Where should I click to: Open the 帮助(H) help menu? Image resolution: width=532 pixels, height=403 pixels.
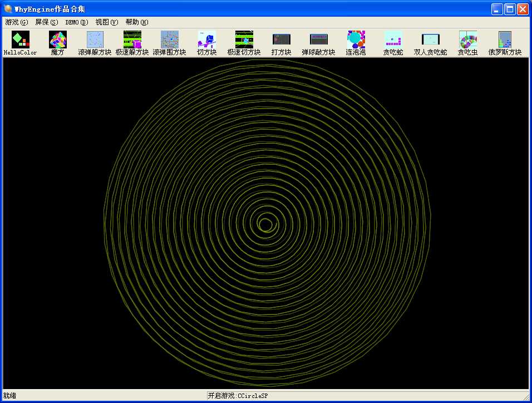click(x=137, y=22)
